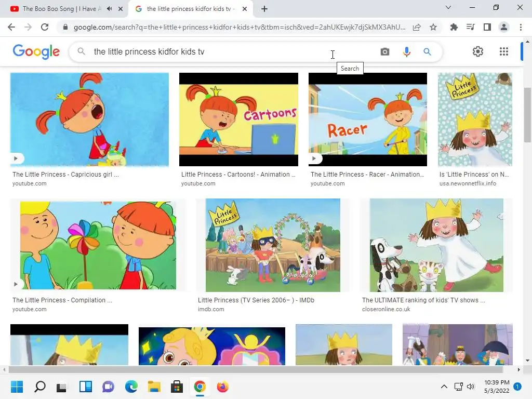This screenshot has width=532, height=399.
Task: Focus the Google search query box
Action: coord(234,51)
